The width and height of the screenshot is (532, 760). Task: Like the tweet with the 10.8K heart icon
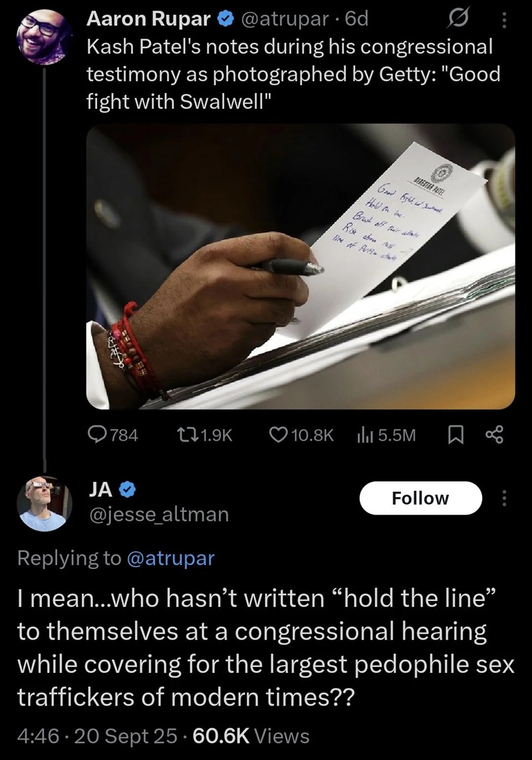[301, 435]
